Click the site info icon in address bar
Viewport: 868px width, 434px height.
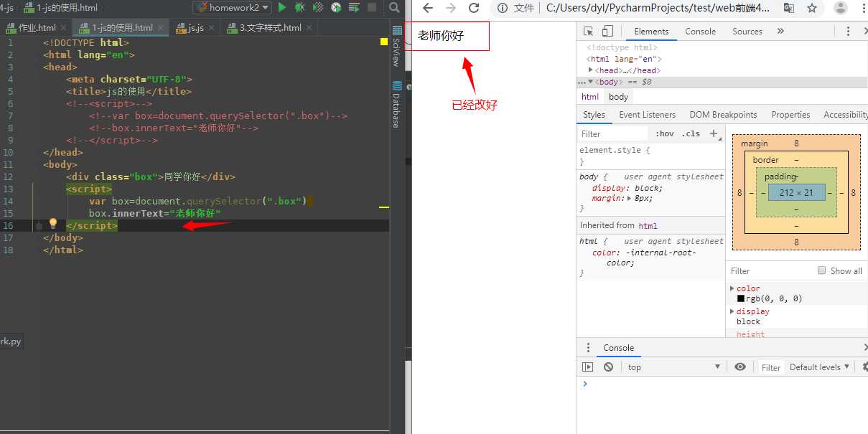pyautogui.click(x=503, y=8)
